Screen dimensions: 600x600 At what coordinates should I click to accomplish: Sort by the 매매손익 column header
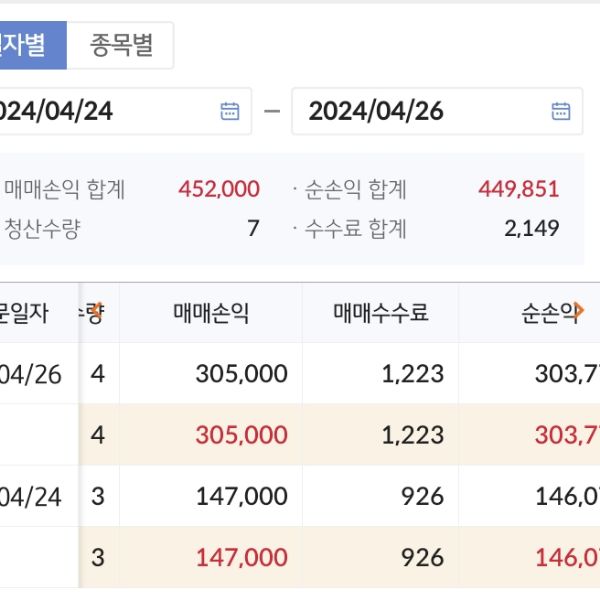(x=211, y=314)
